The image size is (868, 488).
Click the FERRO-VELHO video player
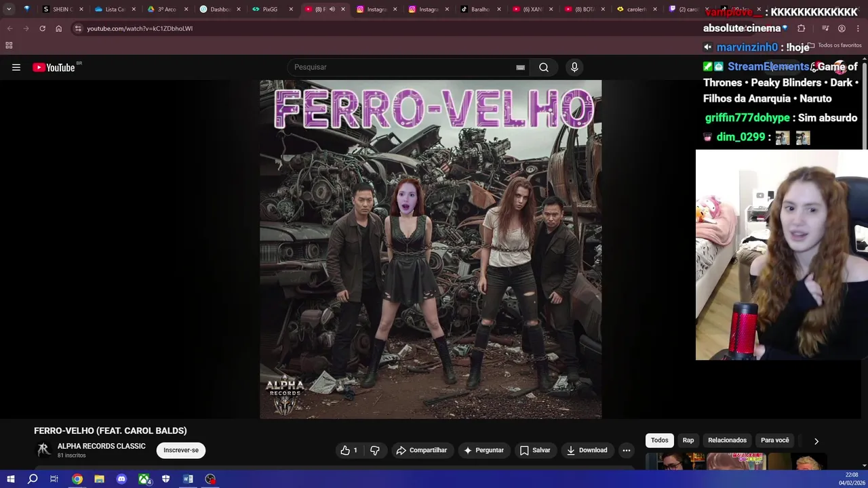pos(431,249)
